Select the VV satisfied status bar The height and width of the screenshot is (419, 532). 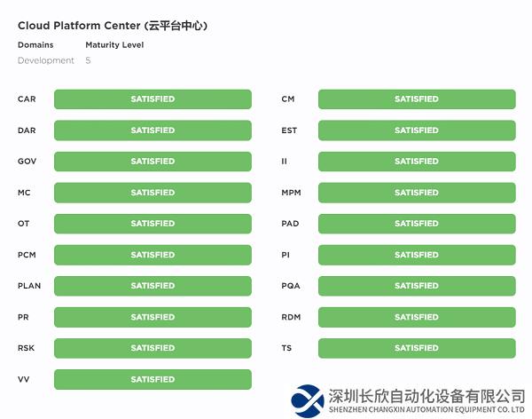pyautogui.click(x=153, y=379)
